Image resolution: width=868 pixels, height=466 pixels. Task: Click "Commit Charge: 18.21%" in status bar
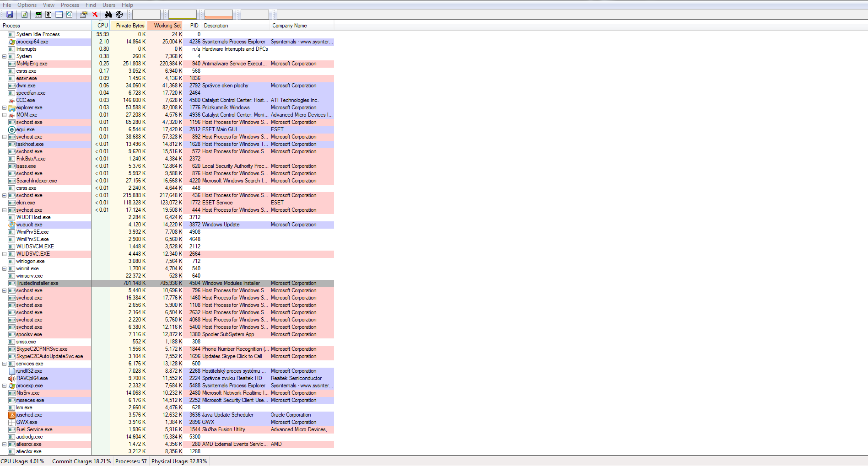click(x=81, y=461)
